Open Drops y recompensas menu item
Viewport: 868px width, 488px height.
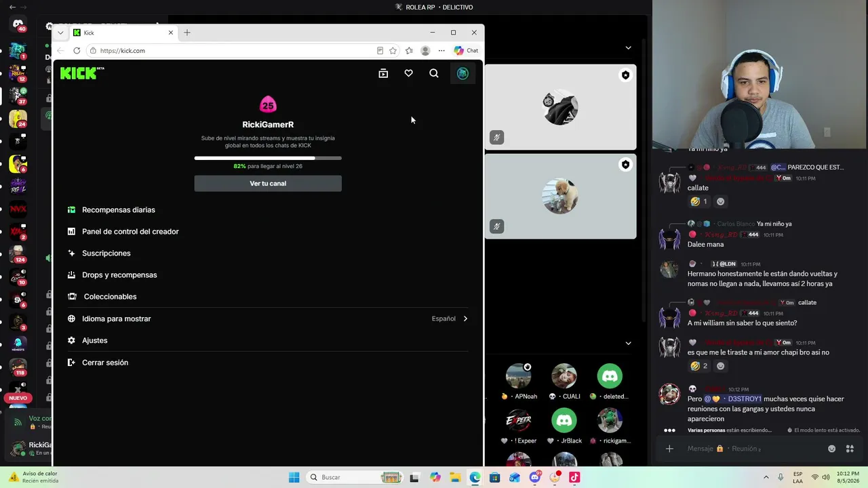119,275
